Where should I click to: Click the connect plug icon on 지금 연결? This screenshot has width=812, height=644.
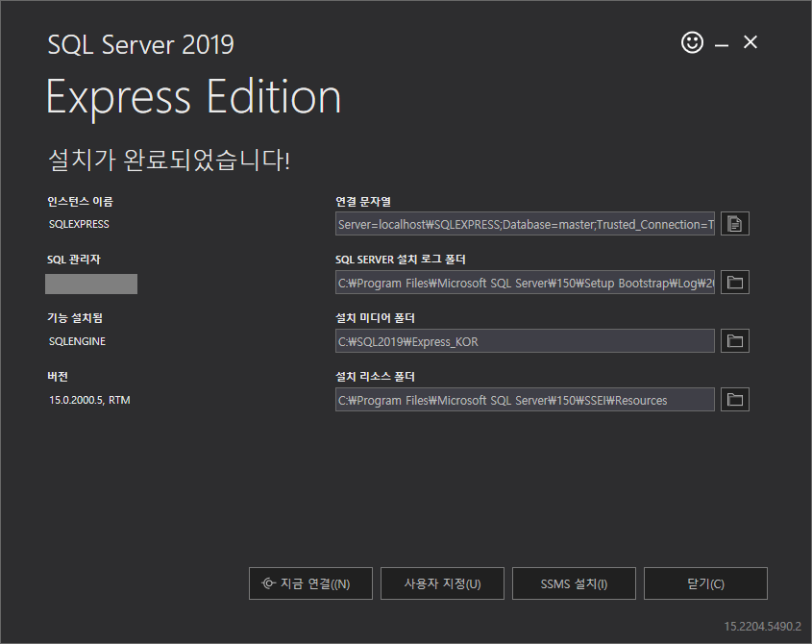[268, 583]
